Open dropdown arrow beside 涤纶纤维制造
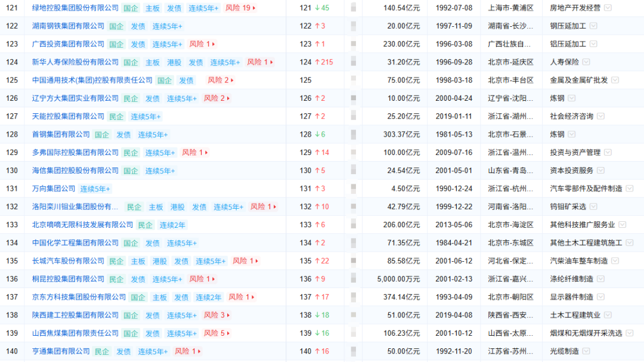 [x=600, y=279]
